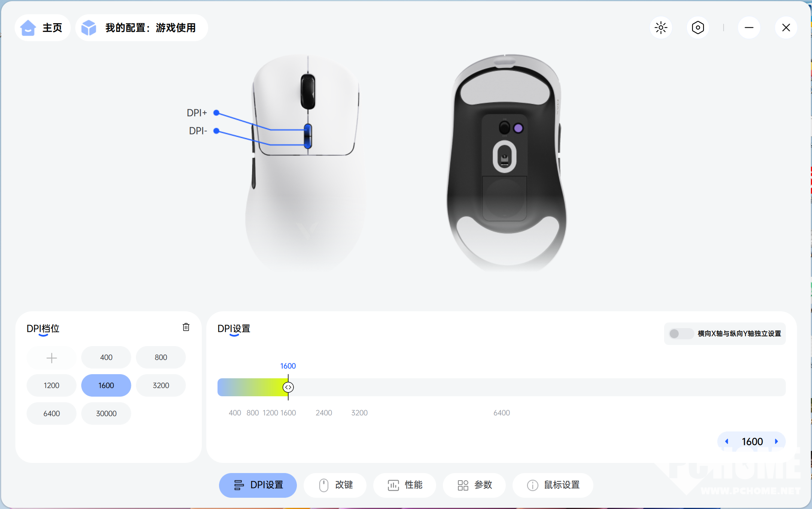Switch to the 改键 tab

(335, 485)
